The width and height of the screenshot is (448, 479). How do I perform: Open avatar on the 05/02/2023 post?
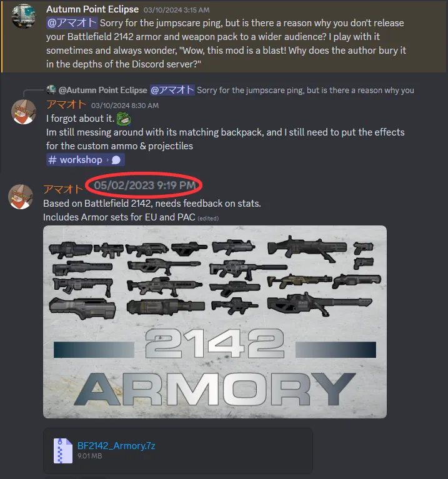point(21,197)
